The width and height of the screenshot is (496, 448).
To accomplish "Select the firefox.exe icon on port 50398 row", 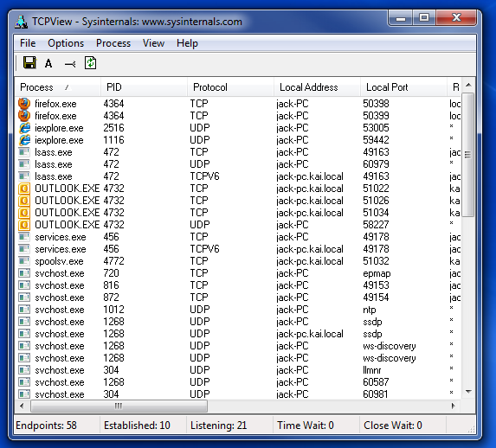I will pyautogui.click(x=24, y=104).
